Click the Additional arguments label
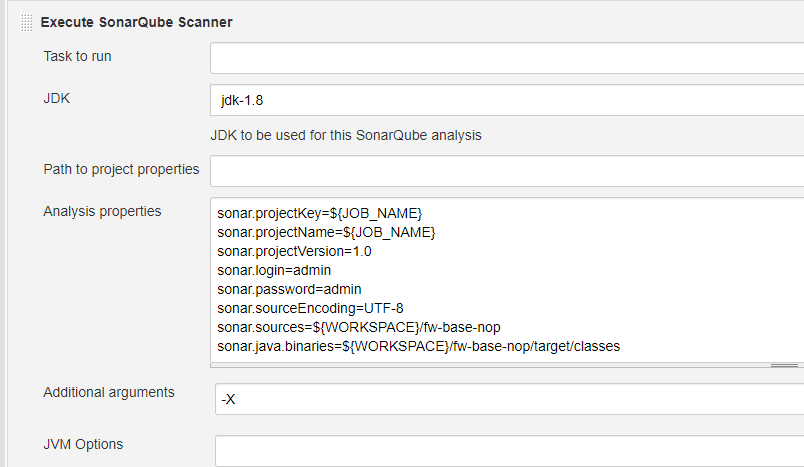The height and width of the screenshot is (467, 804). pos(109,392)
